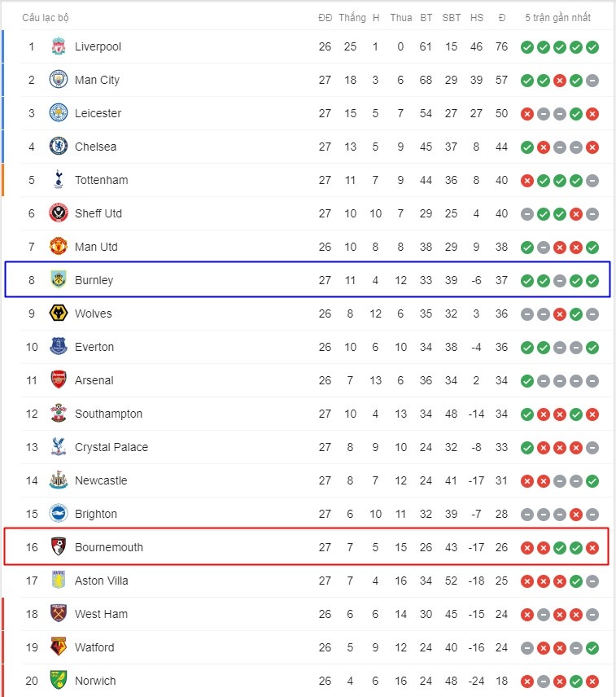Screen dimensions: 616x697
Task: Click Newcastle's green win result icon
Action: point(592,480)
